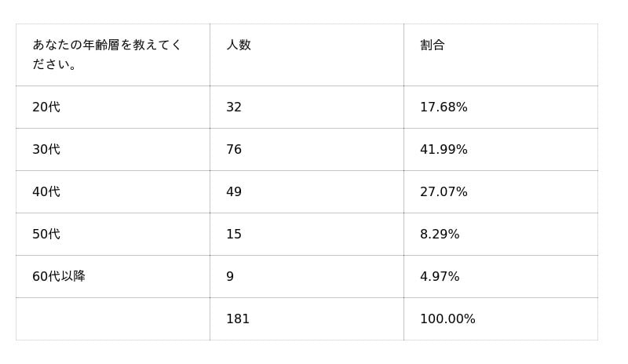This screenshot has height=364, width=628.
Task: Click the 40代 row label
Action: pos(46,192)
